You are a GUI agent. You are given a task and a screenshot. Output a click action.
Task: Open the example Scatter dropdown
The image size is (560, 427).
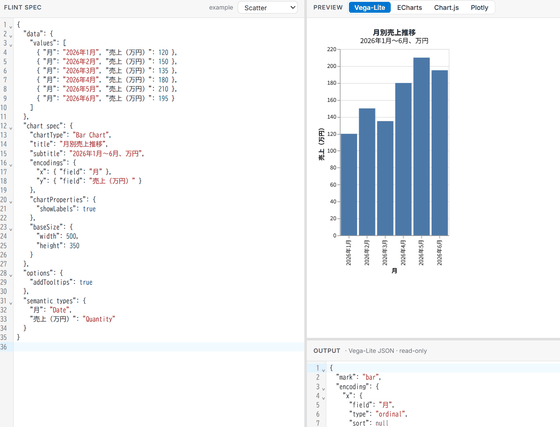[x=268, y=7]
